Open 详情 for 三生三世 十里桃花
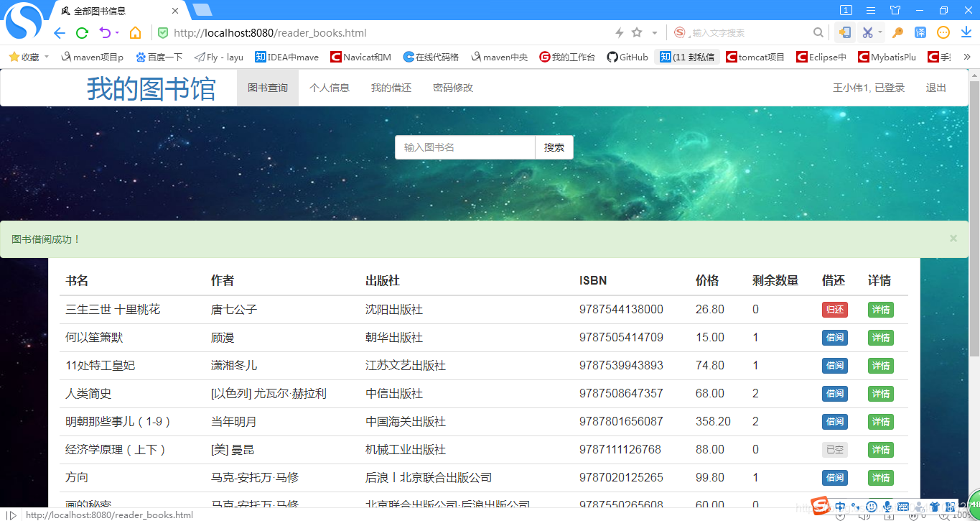 [x=881, y=310]
